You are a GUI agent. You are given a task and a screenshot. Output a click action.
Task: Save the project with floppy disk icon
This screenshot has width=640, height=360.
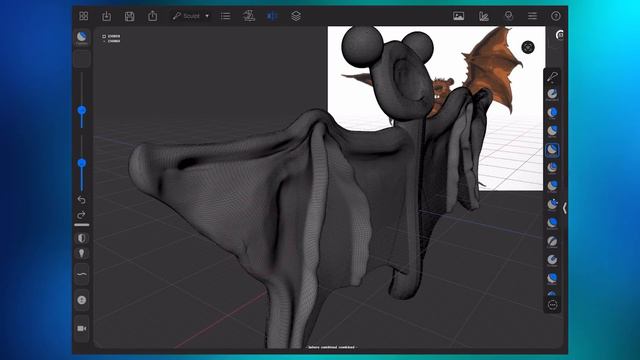point(129,16)
